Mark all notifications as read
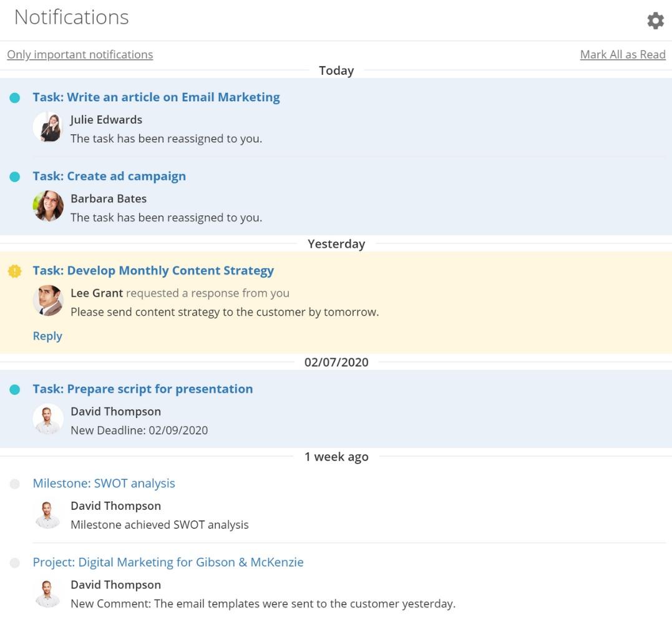 (x=623, y=54)
